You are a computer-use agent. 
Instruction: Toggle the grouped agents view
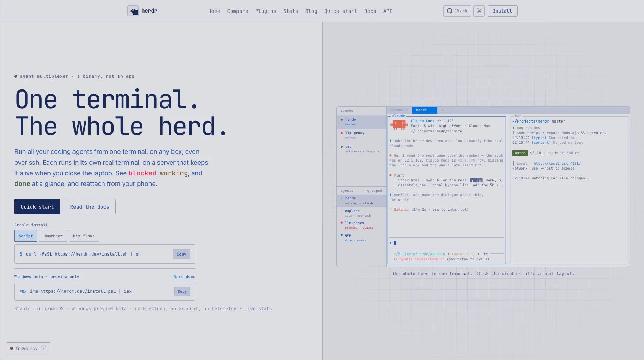(374, 191)
